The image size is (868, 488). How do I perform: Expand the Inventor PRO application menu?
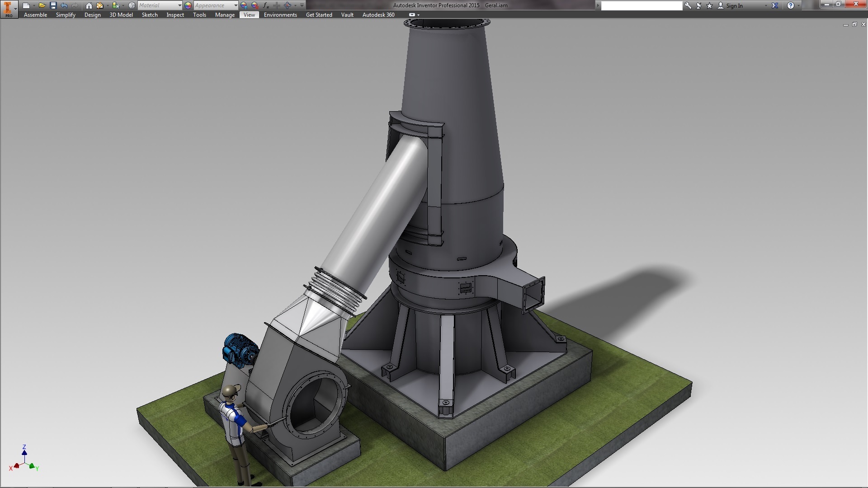9,9
